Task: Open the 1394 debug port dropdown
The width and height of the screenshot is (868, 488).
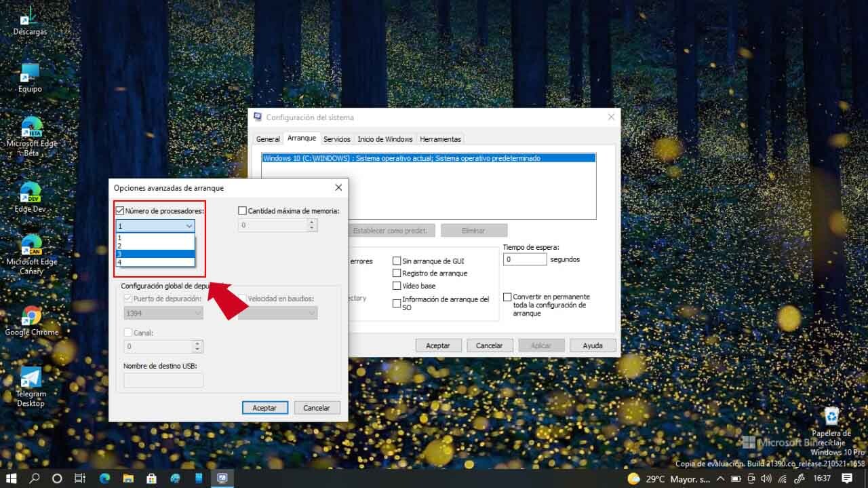Action: pos(163,313)
